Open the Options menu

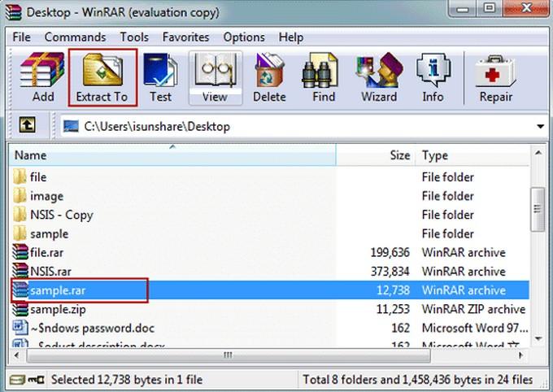click(244, 37)
